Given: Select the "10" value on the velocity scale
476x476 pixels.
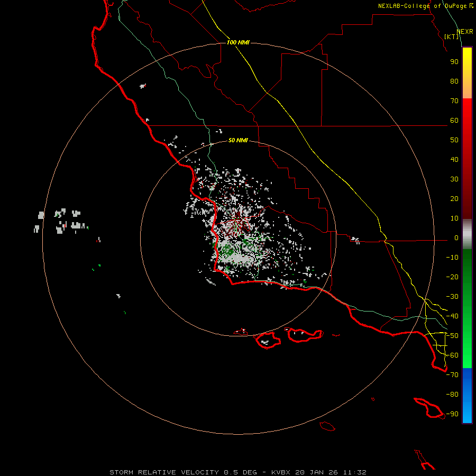Looking at the screenshot, I should point(454,218).
